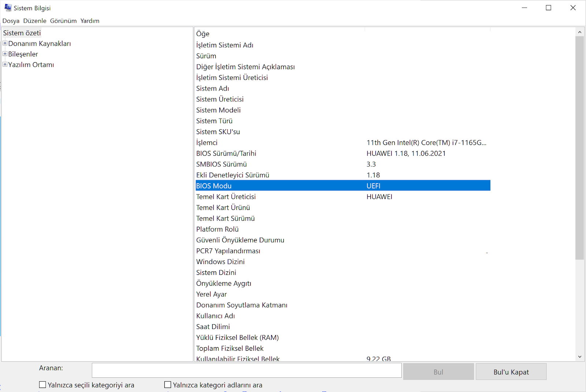
Task: Select Ekli Denetleyici Sürümü row
Action: click(x=343, y=175)
